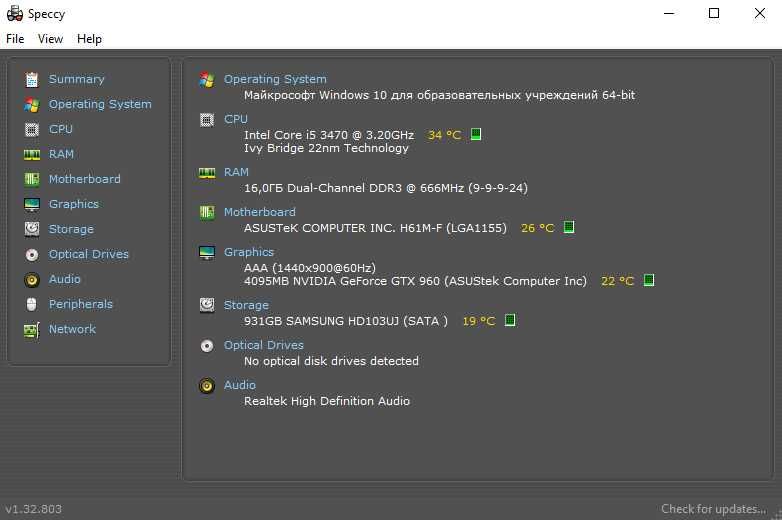Click the Windows flag icon in summary pane
This screenshot has width=782, height=520.
[x=207, y=79]
